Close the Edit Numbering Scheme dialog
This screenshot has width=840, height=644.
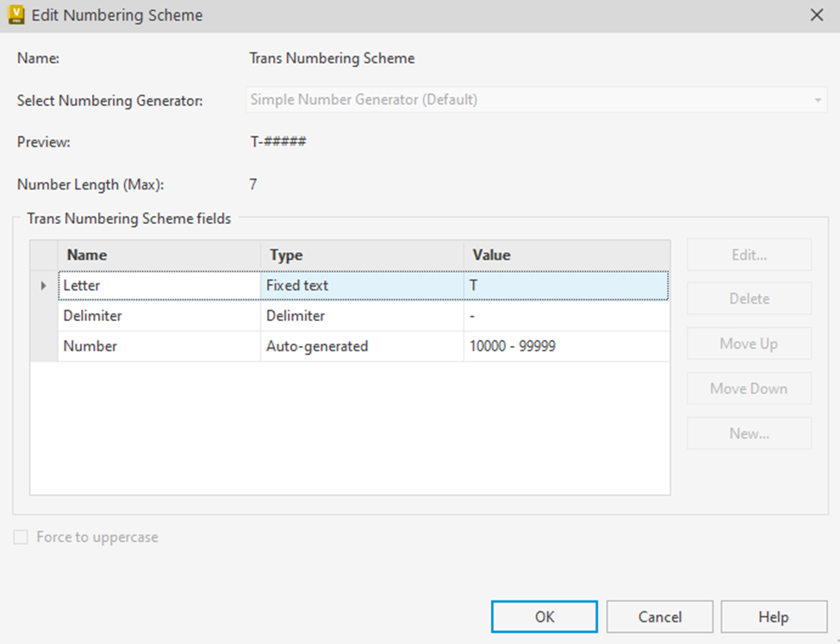817,15
